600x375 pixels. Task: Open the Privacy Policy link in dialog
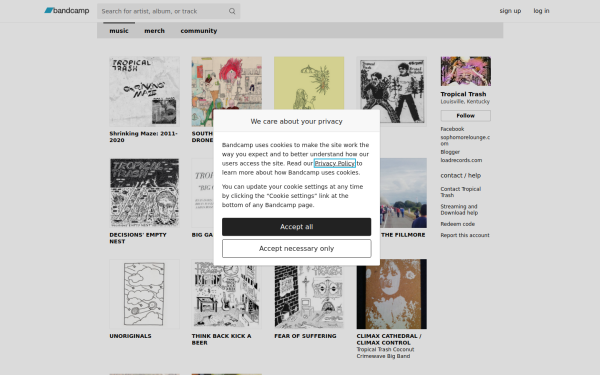pos(334,163)
